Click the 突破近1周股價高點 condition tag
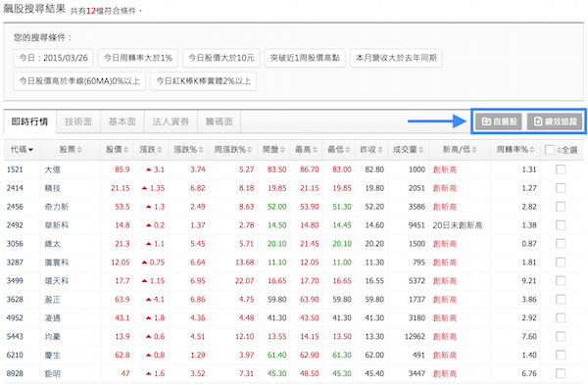The image size is (588, 385). tap(305, 58)
